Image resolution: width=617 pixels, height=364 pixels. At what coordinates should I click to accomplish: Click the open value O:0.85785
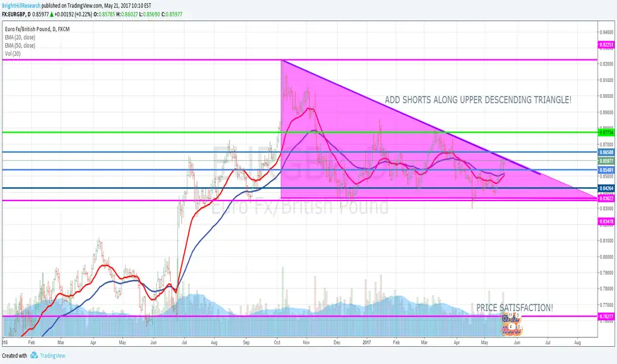(105, 15)
